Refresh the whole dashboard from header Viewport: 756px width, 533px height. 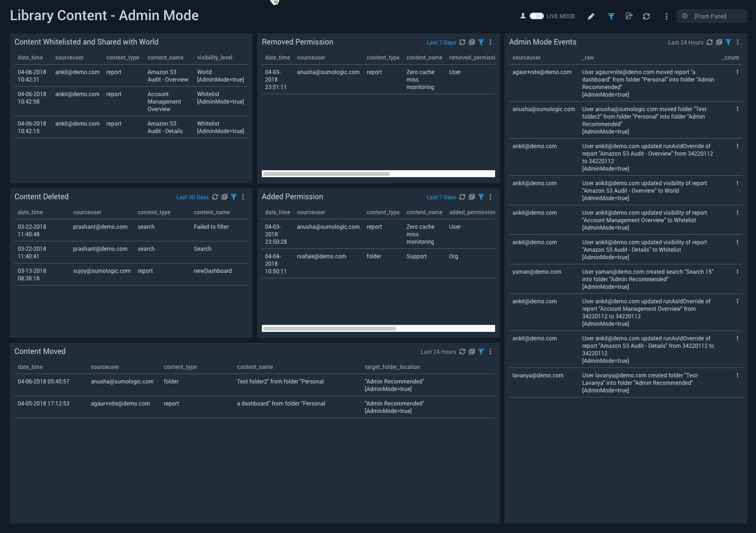point(646,16)
